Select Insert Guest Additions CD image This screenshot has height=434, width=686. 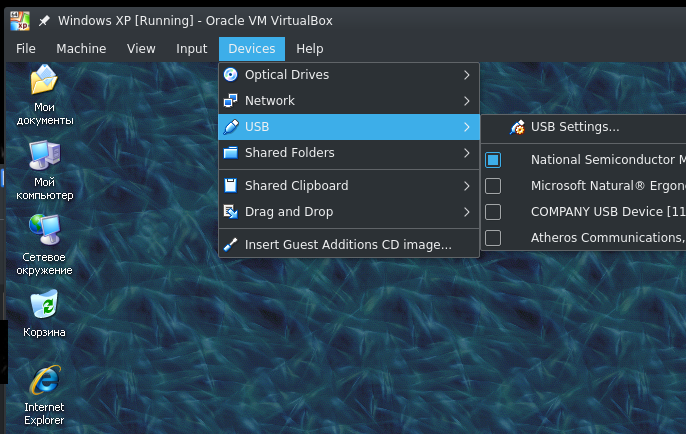click(349, 245)
